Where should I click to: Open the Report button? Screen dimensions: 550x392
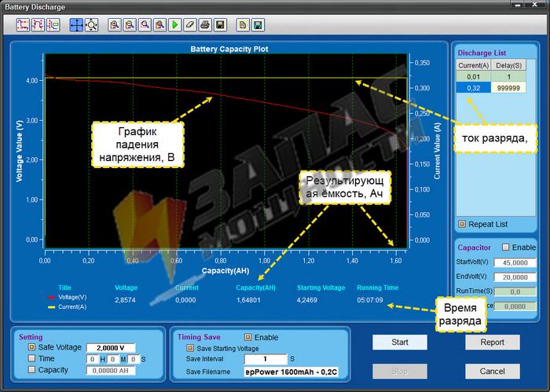[491, 343]
